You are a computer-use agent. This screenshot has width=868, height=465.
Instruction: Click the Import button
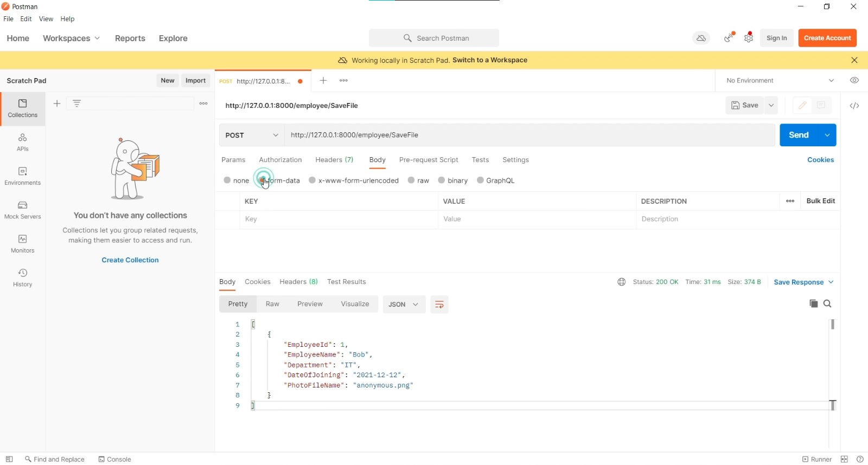(x=196, y=81)
